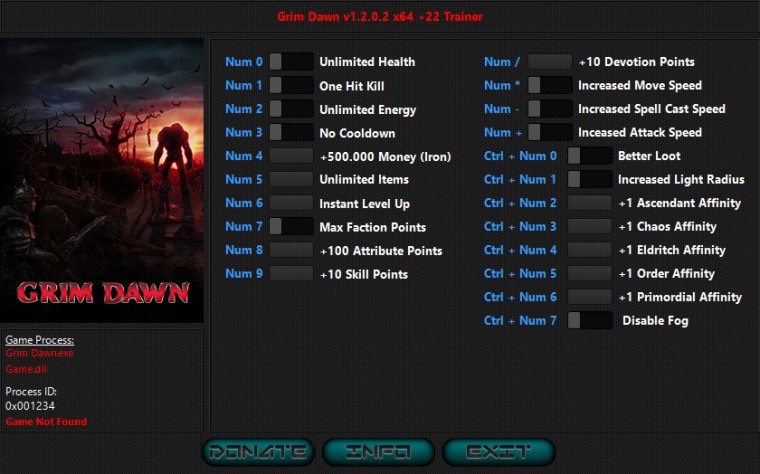Click the +500.000 Money (Iron) button
Image resolution: width=760 pixels, height=474 pixels.
pyautogui.click(x=291, y=156)
